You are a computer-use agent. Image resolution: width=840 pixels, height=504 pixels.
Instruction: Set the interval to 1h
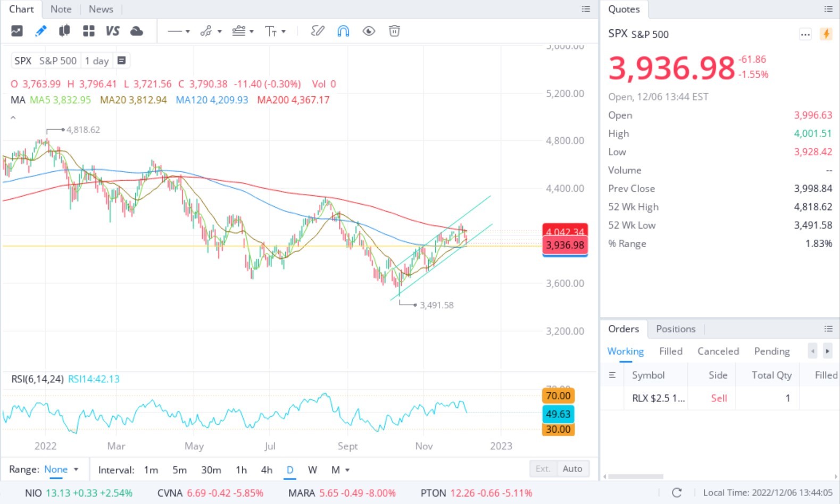[241, 470]
